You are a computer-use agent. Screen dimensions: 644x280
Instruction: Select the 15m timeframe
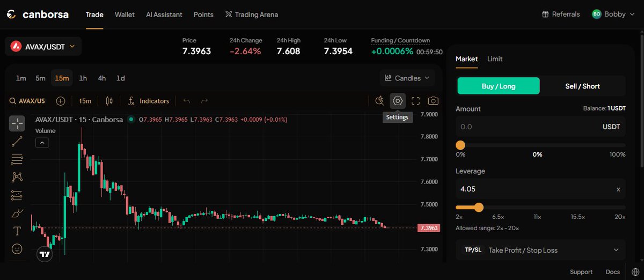(x=62, y=78)
